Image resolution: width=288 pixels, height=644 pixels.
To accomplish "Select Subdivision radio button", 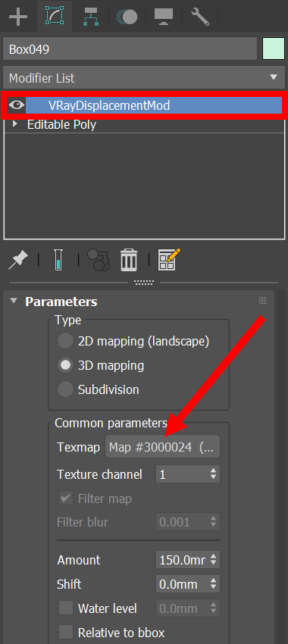I will tap(65, 389).
